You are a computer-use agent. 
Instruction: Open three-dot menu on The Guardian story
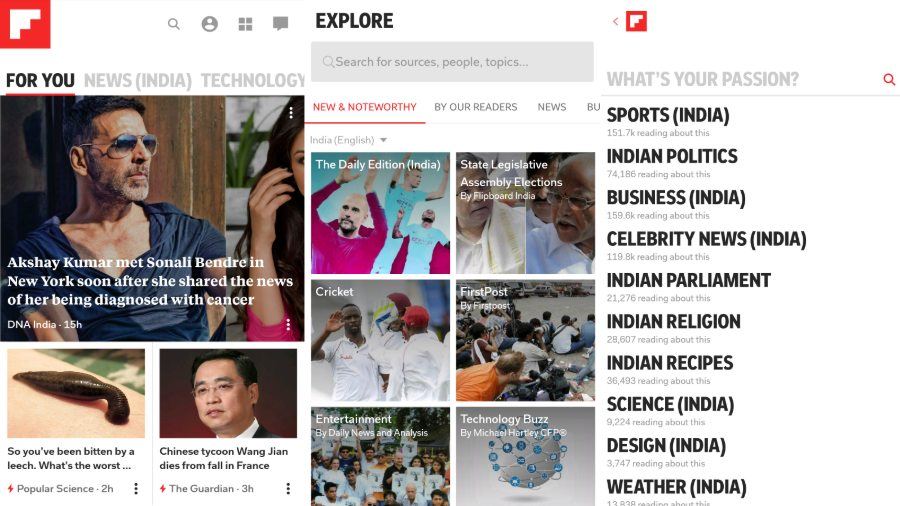[288, 488]
